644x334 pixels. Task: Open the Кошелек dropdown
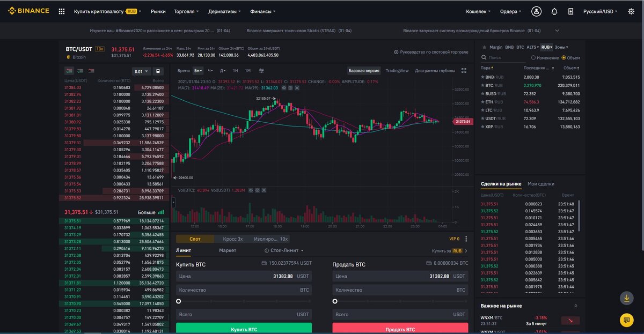pyautogui.click(x=479, y=11)
